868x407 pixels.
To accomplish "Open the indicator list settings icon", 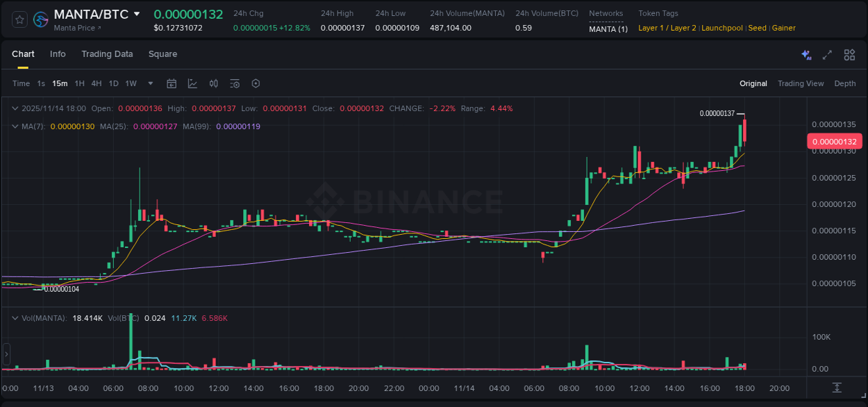I will (235, 83).
